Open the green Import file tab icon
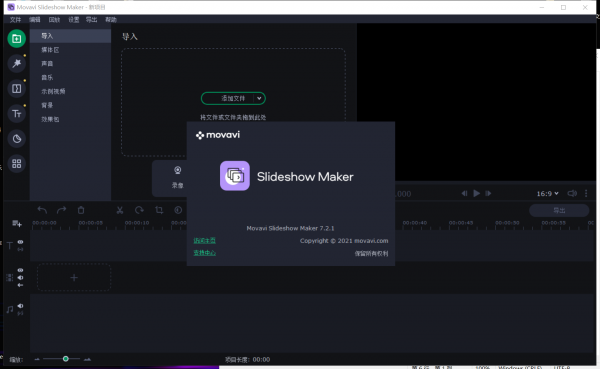The height and width of the screenshot is (369, 600). (16, 38)
